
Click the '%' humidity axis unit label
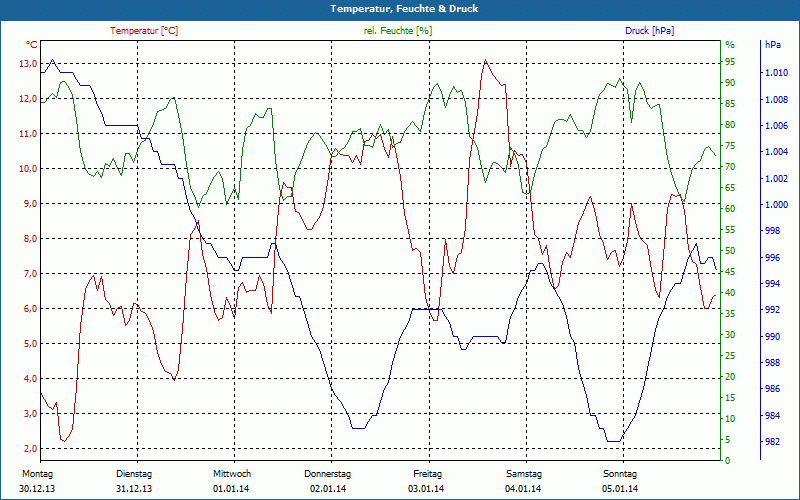tap(730, 45)
